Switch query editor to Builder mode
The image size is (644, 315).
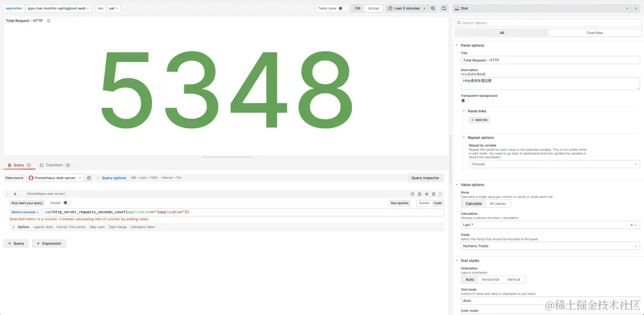tap(425, 203)
